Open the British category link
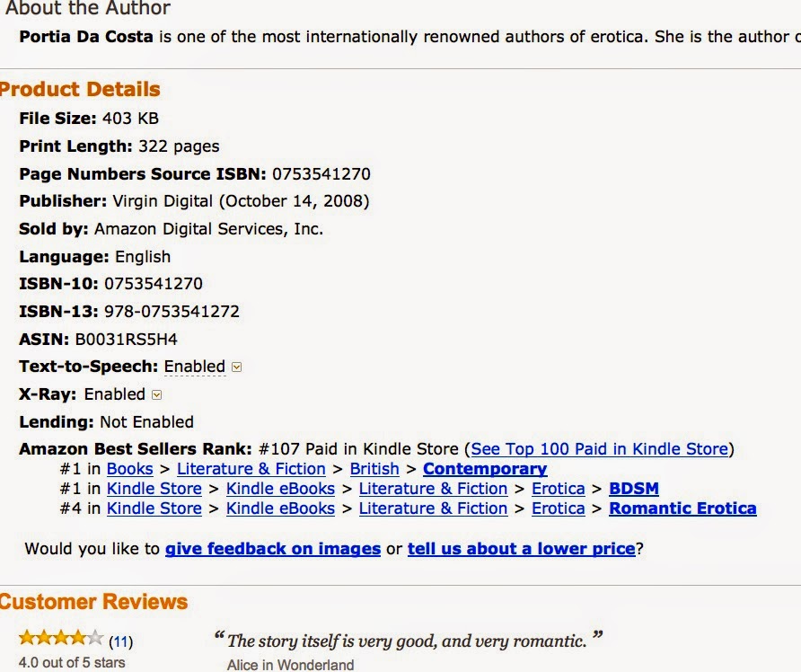 click(374, 469)
